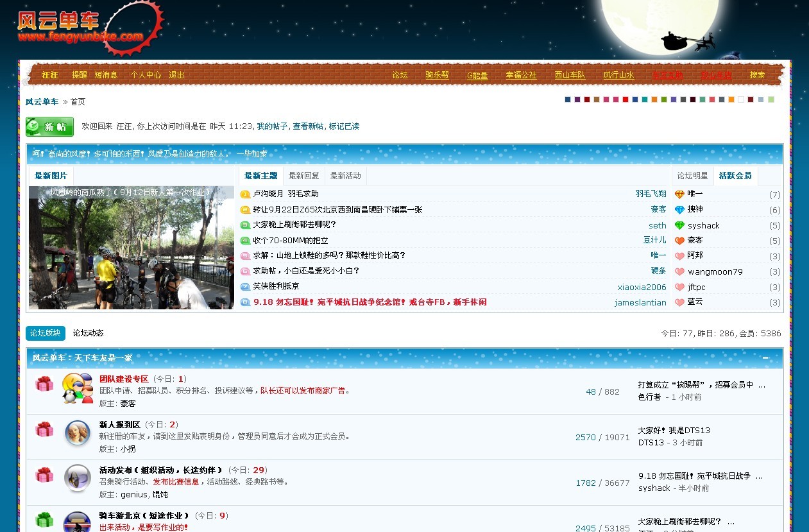Click the 团队建设专区 forum avatar icon

(78, 388)
